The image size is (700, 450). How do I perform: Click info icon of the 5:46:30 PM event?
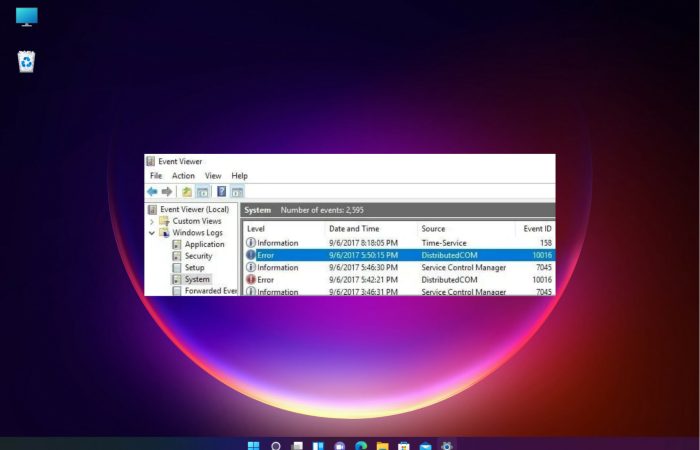click(x=251, y=267)
